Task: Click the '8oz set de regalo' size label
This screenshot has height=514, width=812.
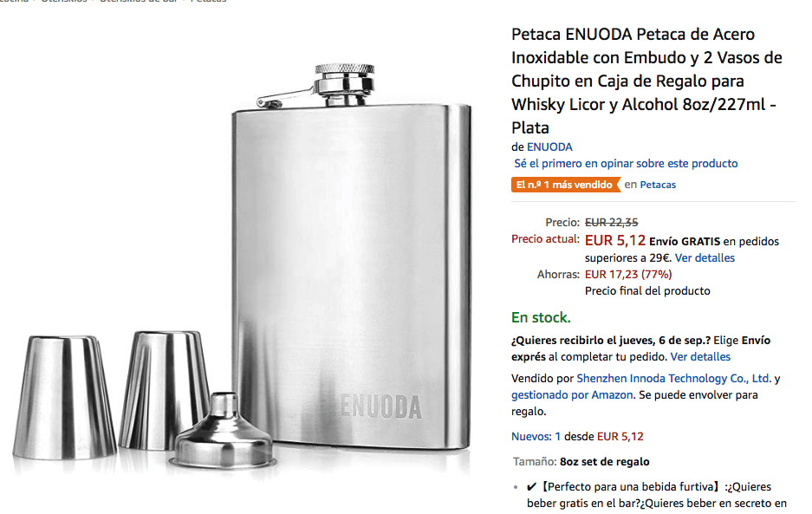Action: 604,462
